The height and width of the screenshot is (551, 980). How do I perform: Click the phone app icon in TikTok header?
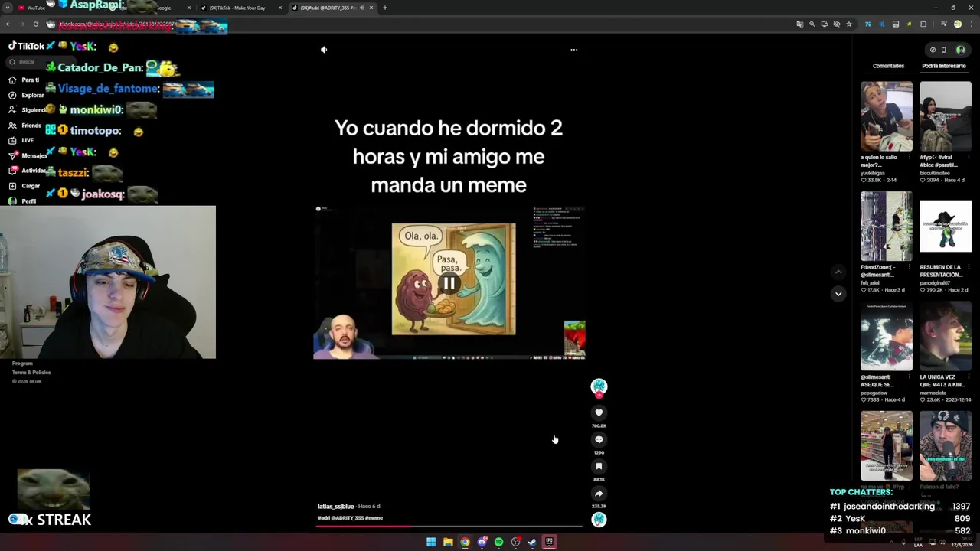tap(943, 50)
